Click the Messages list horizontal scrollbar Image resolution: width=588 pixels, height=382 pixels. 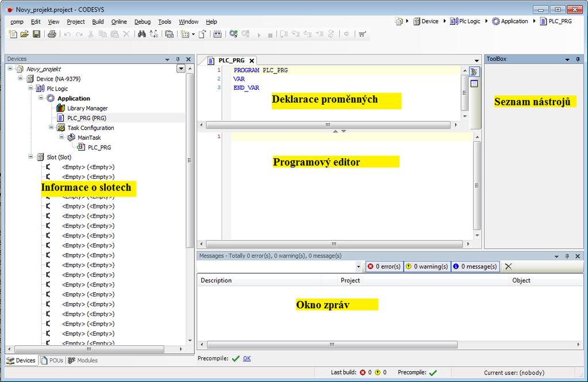[332, 345]
